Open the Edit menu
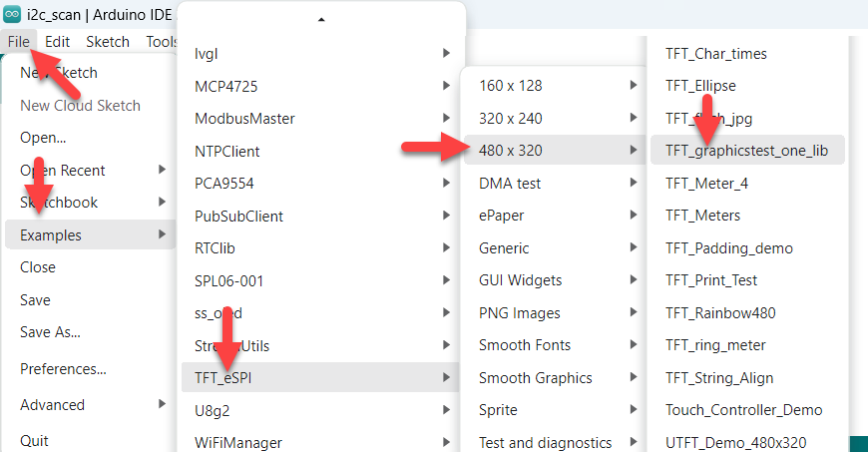 (57, 42)
